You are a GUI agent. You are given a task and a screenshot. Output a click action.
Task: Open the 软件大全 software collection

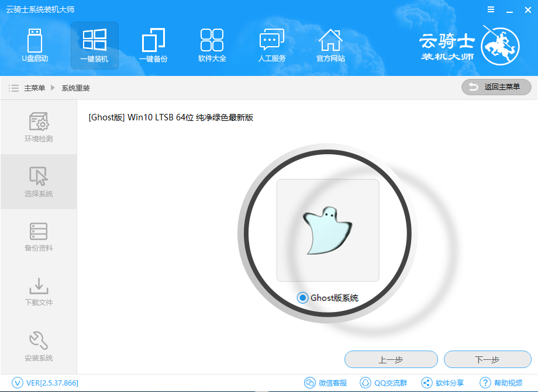(212, 45)
